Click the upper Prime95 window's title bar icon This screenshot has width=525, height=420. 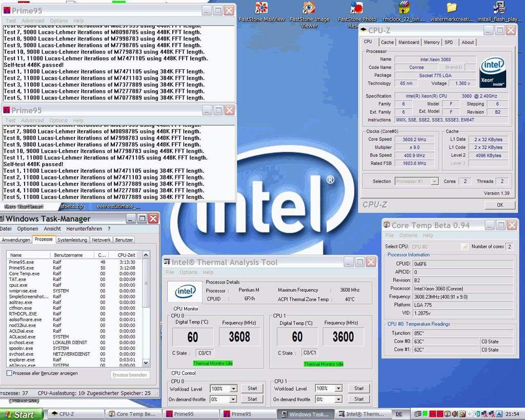click(6, 10)
